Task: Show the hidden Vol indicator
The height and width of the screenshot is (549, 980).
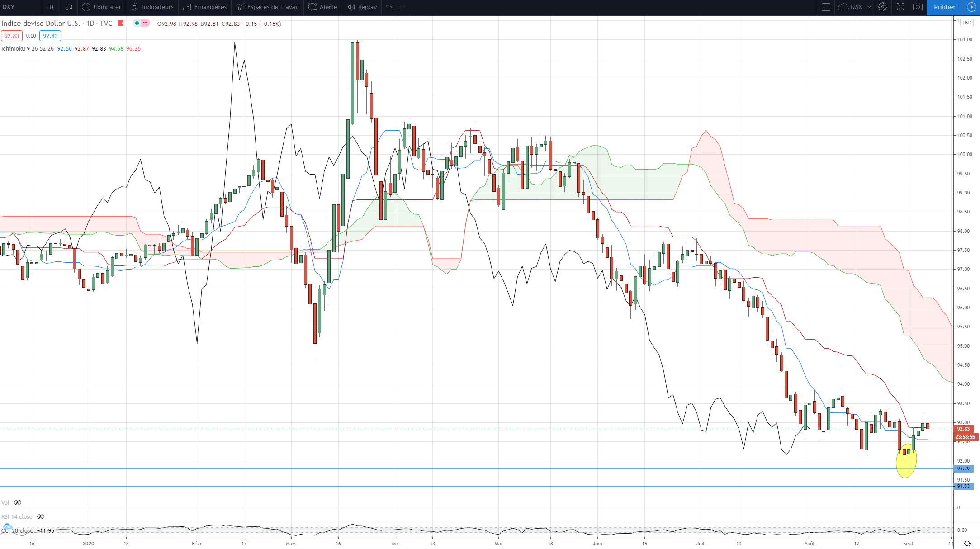Action: (x=18, y=502)
